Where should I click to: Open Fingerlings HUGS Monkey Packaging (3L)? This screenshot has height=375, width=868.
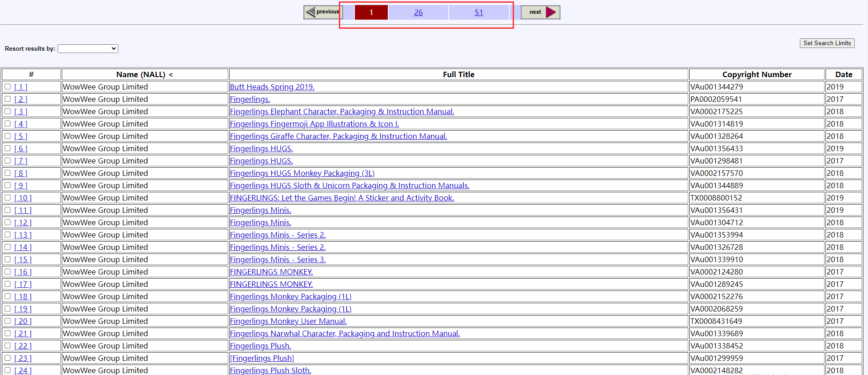(x=302, y=173)
